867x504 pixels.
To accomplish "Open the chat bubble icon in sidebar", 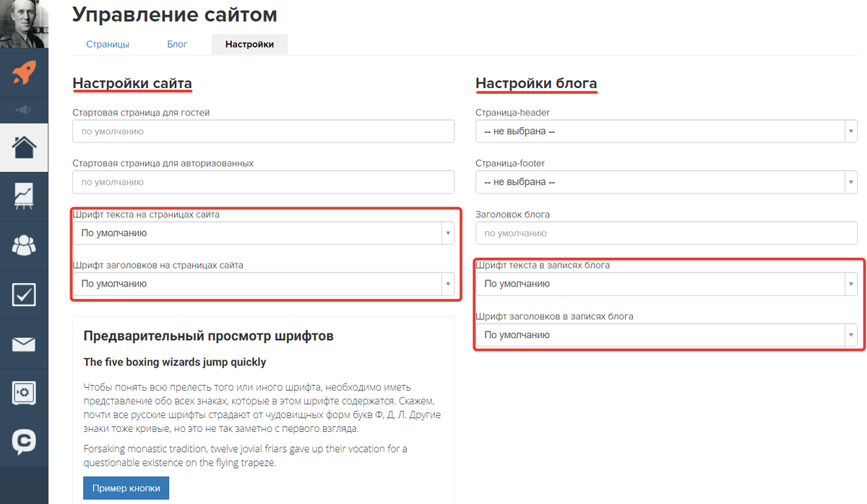I will (24, 442).
